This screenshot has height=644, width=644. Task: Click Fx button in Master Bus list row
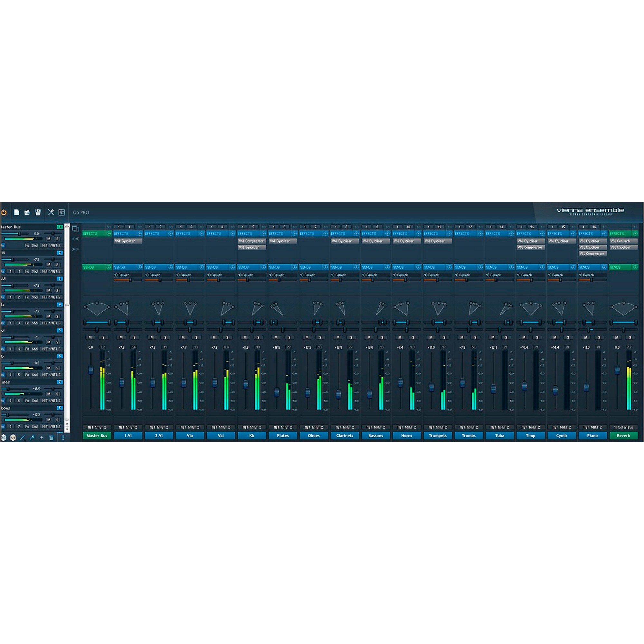coord(27,245)
